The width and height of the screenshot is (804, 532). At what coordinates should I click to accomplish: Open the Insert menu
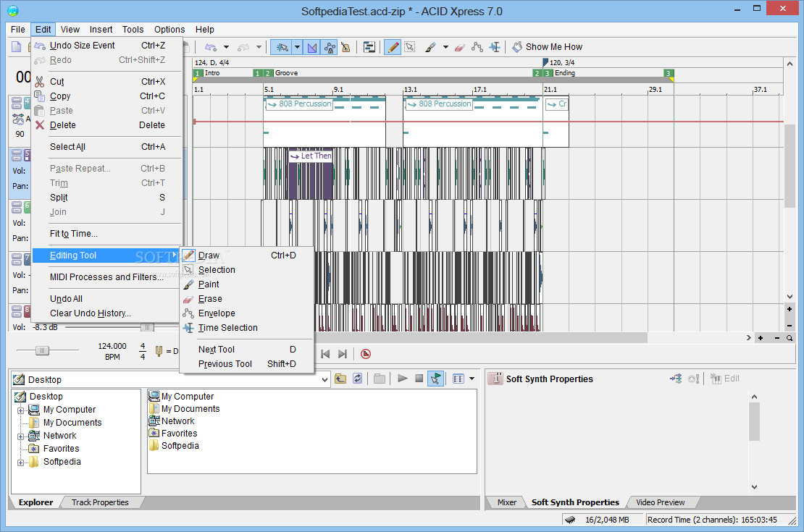pos(101,29)
